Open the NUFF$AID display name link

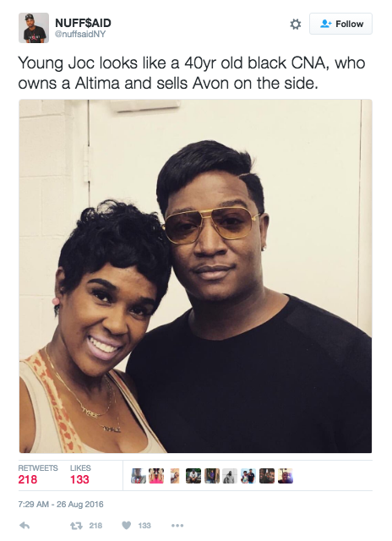83,23
